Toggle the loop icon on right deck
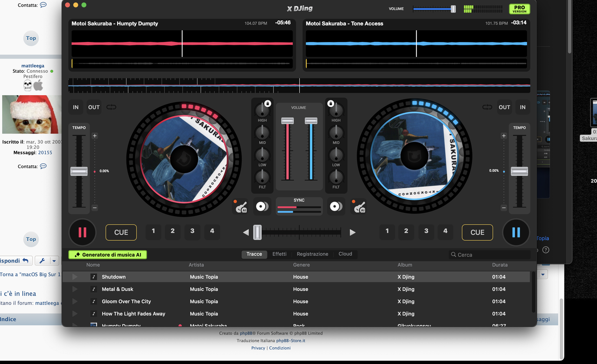Image resolution: width=597 pixels, height=364 pixels. pyautogui.click(x=487, y=107)
